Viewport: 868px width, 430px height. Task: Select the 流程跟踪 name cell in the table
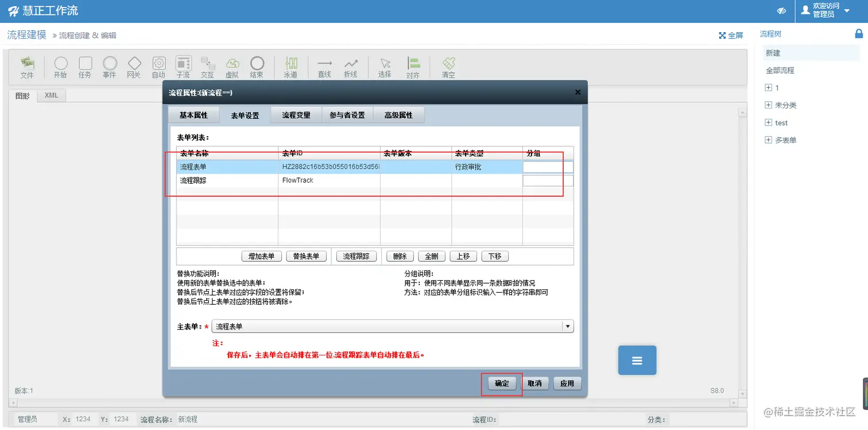tap(227, 181)
